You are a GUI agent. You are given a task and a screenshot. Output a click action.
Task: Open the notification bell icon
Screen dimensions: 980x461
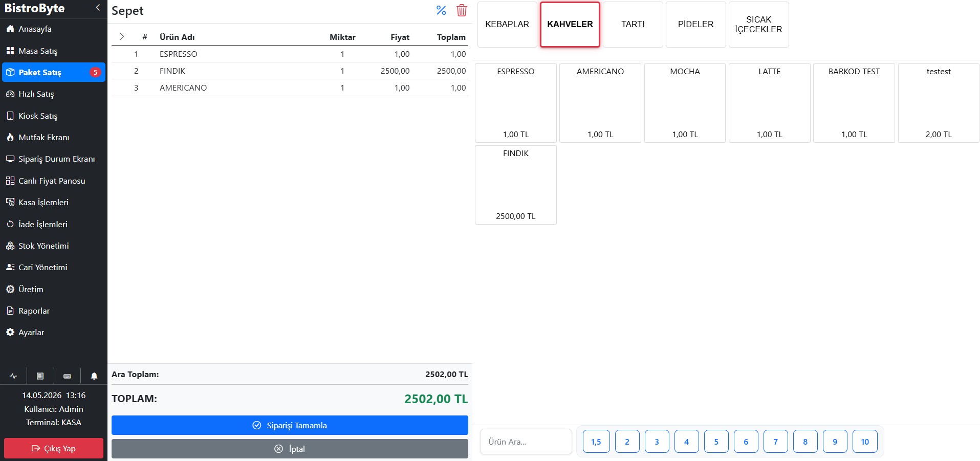[x=94, y=376]
